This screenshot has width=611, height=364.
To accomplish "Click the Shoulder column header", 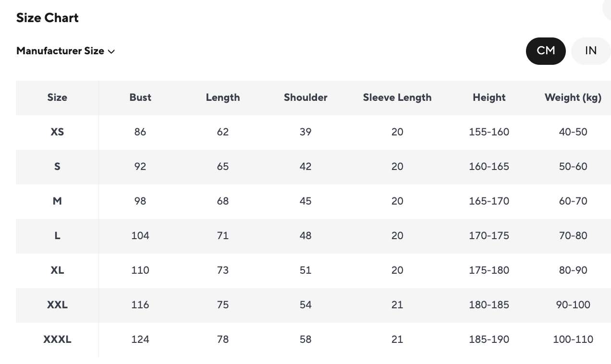I will pos(305,97).
